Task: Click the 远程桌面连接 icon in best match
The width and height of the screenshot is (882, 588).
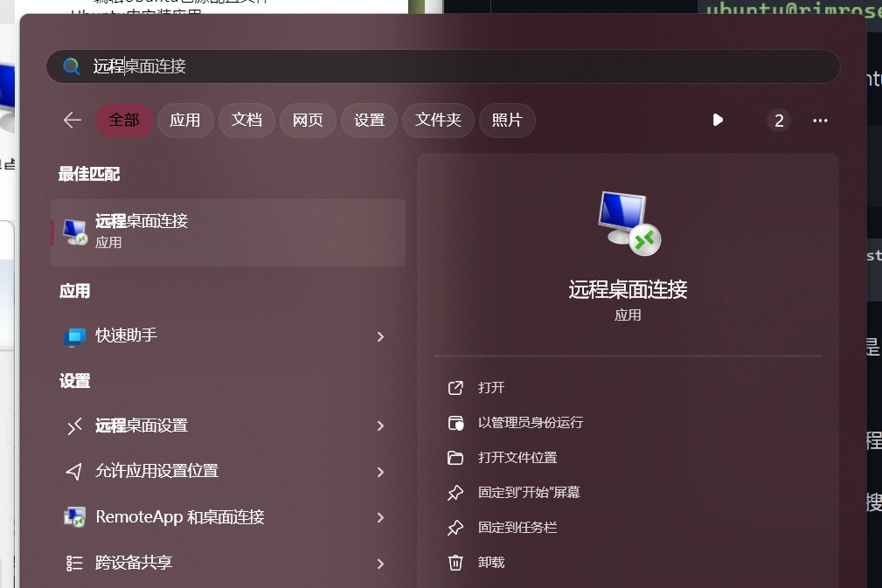Action: point(75,232)
